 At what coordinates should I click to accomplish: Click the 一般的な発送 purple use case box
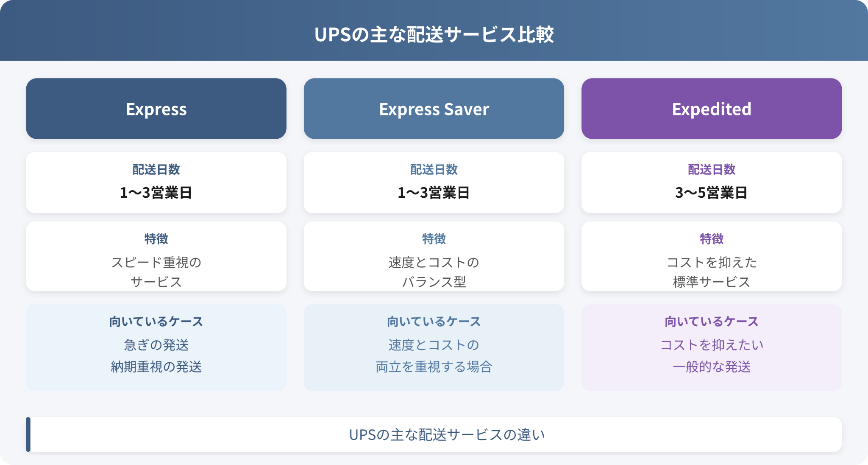point(711,347)
